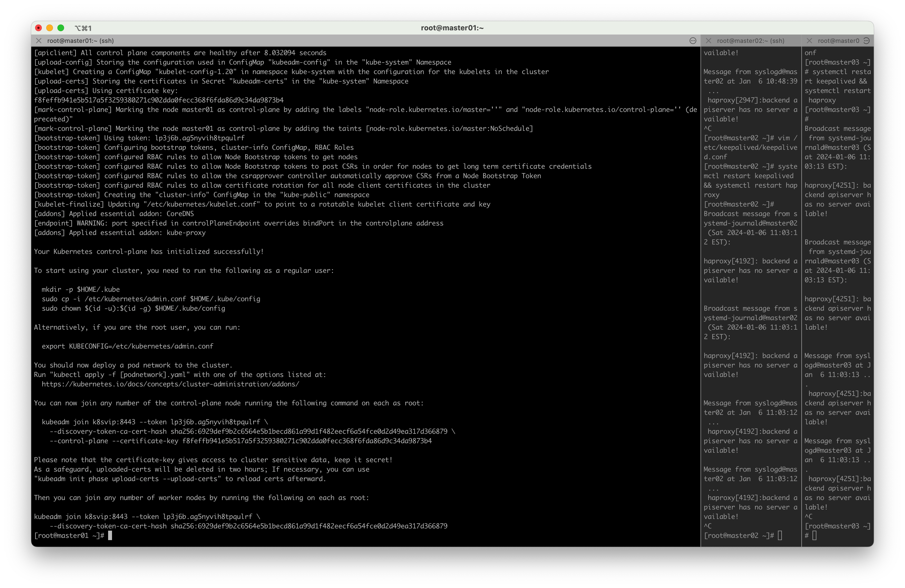Click the ⌥⌘1 window shortcut indicator

pyautogui.click(x=83, y=28)
